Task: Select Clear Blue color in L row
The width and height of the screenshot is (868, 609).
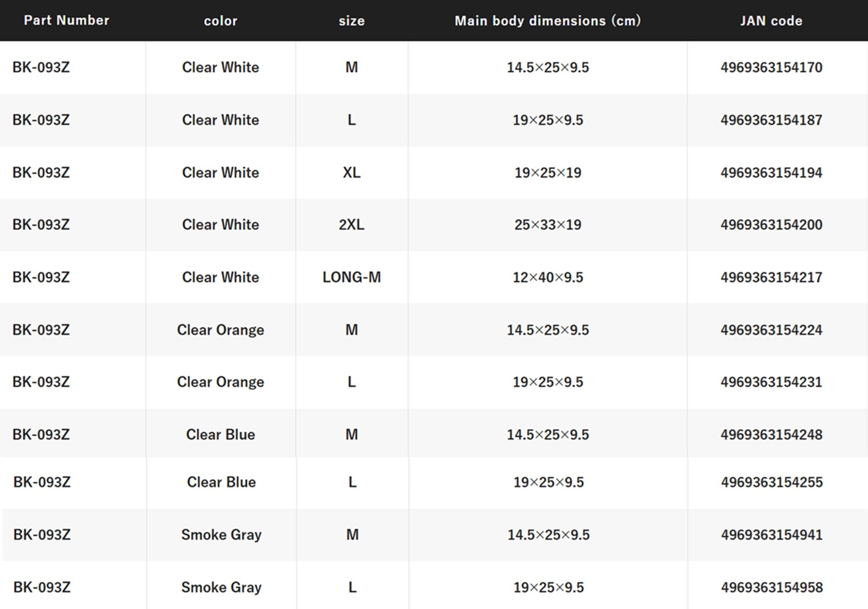Action: pyautogui.click(x=221, y=482)
